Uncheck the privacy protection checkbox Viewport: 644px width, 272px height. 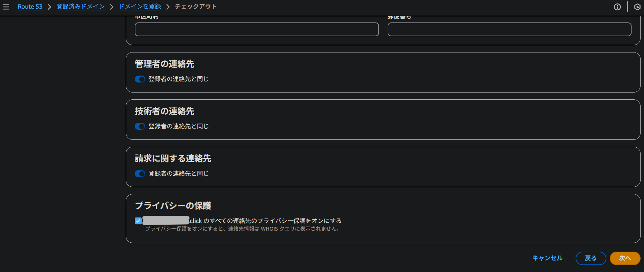[x=138, y=221]
